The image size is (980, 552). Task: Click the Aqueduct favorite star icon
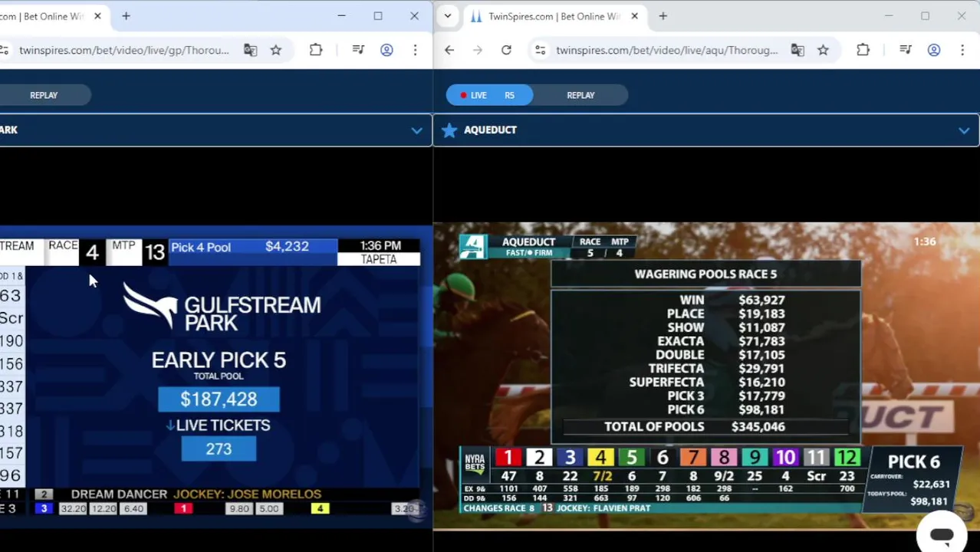449,130
